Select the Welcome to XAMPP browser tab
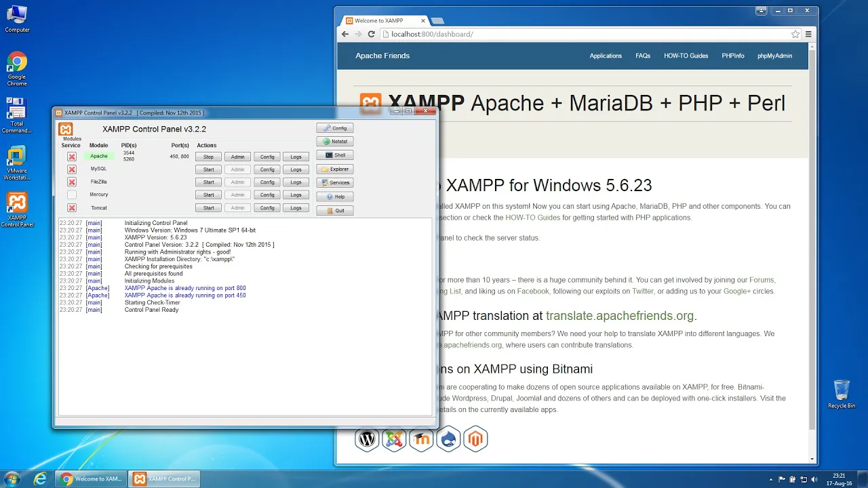Viewport: 868px width, 488px height. pos(383,20)
